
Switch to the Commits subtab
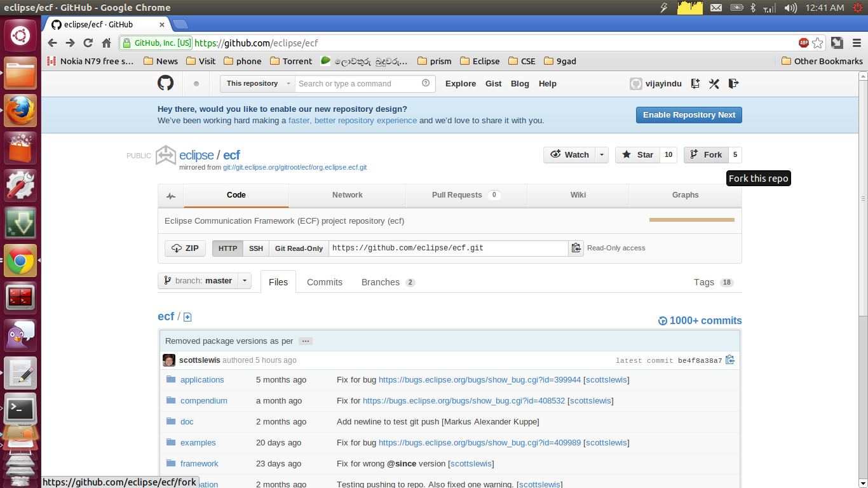pyautogui.click(x=325, y=282)
